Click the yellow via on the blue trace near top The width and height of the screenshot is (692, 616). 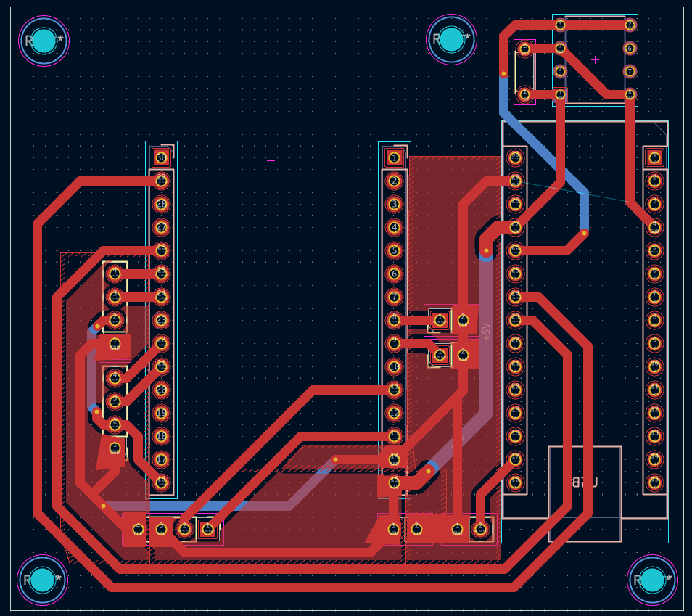[503, 73]
